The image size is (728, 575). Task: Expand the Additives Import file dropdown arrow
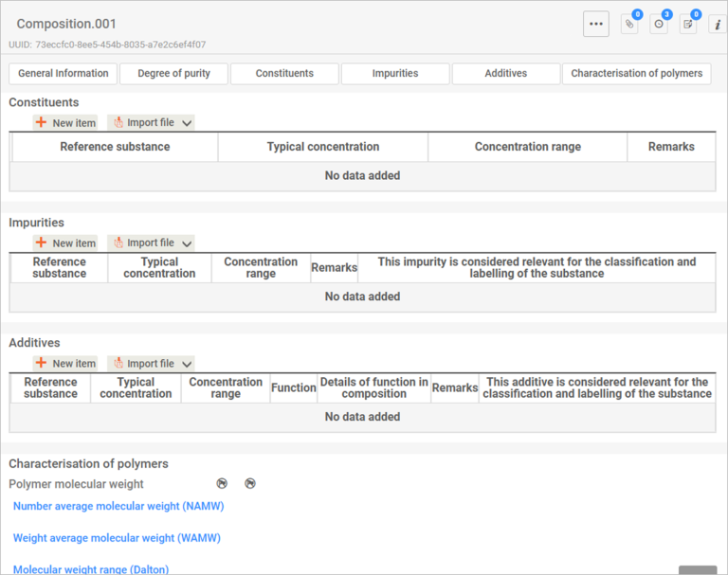(x=187, y=364)
